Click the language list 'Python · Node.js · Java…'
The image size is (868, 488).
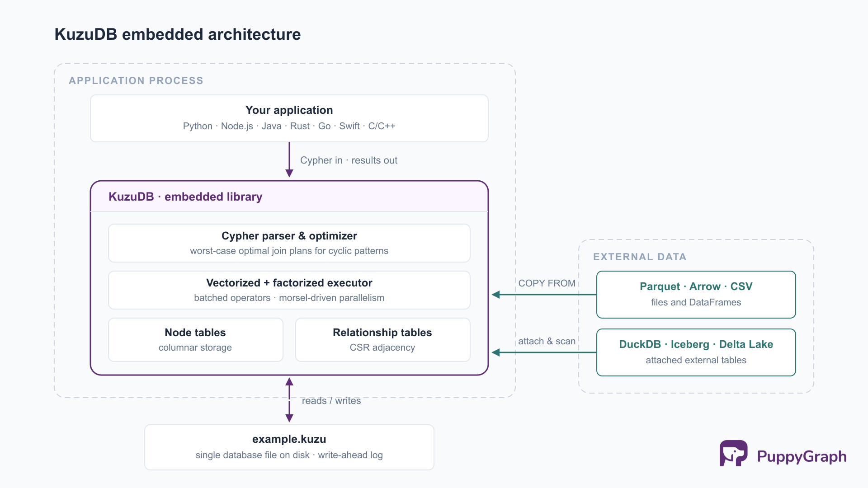click(x=289, y=126)
